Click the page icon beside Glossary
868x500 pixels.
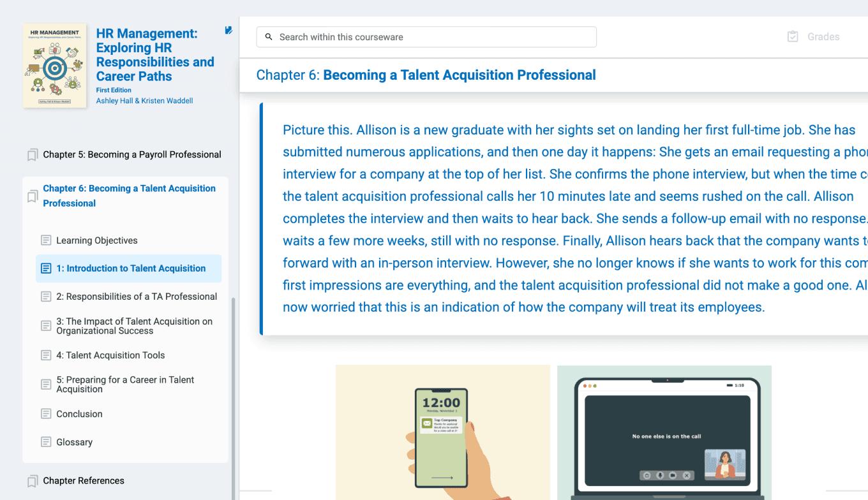46,442
